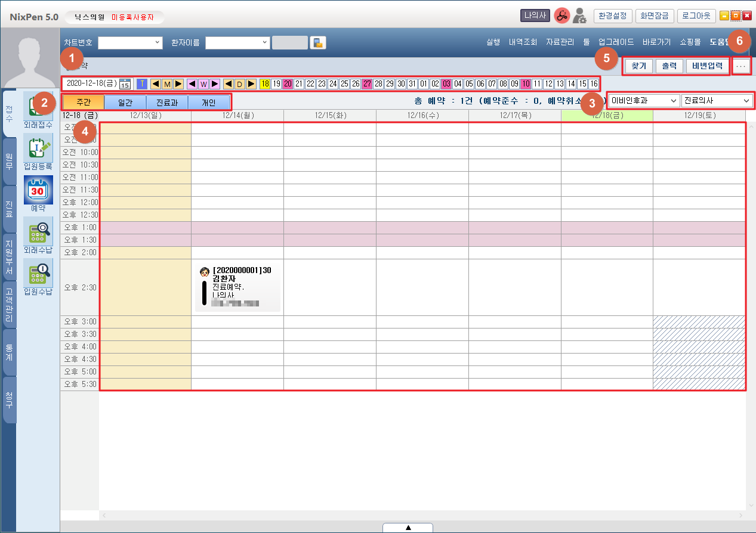Select the 개인 view mode

point(208,103)
